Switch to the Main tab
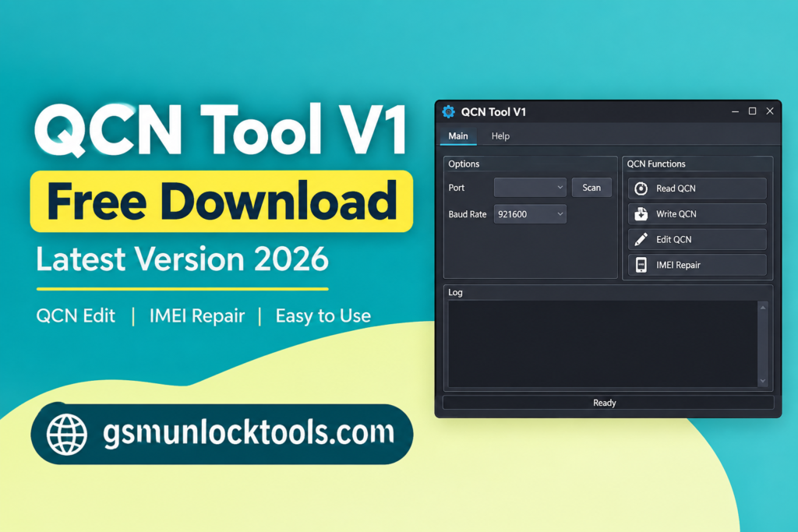798x532 pixels. (458, 136)
